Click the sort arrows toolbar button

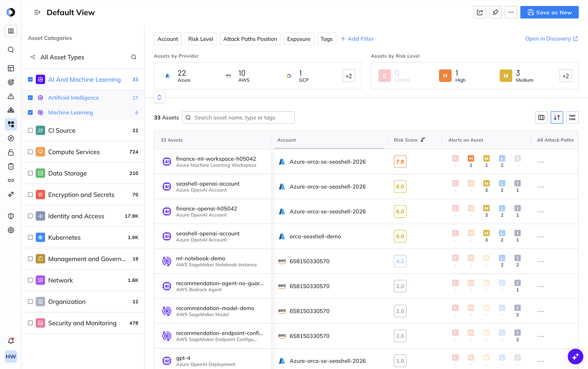[557, 118]
